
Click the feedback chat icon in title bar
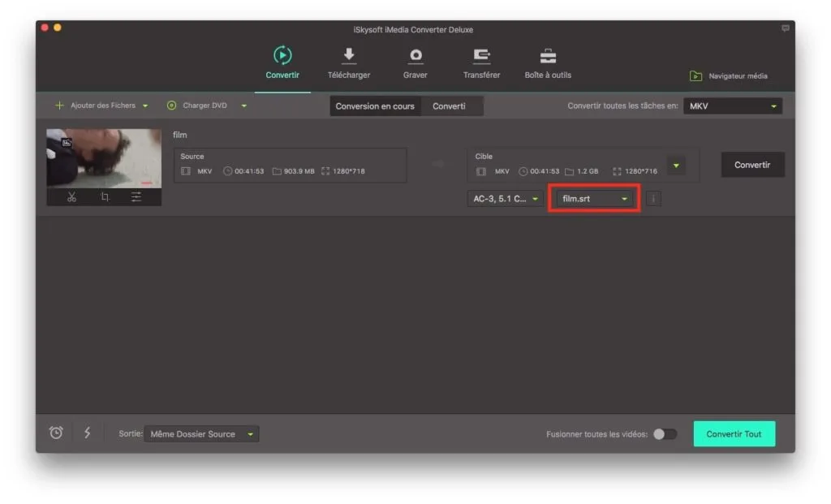pos(785,28)
